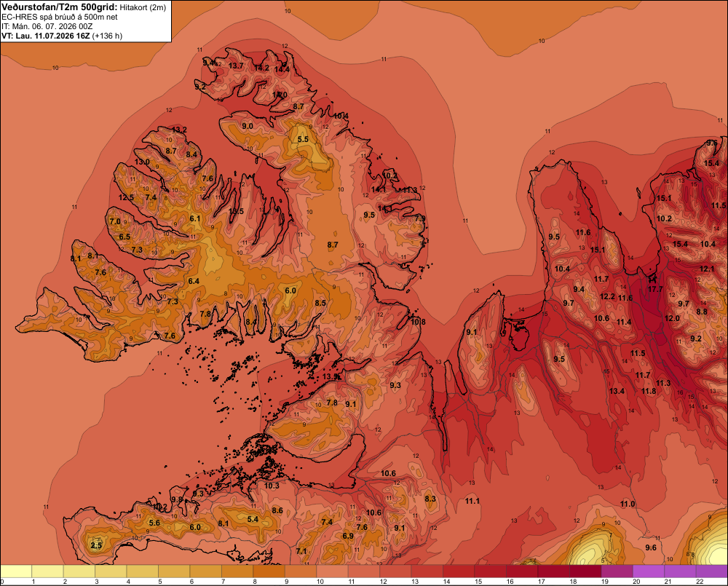Click the 13.4 temperature value
Screen dimensions: 728x586
[x=617, y=392]
